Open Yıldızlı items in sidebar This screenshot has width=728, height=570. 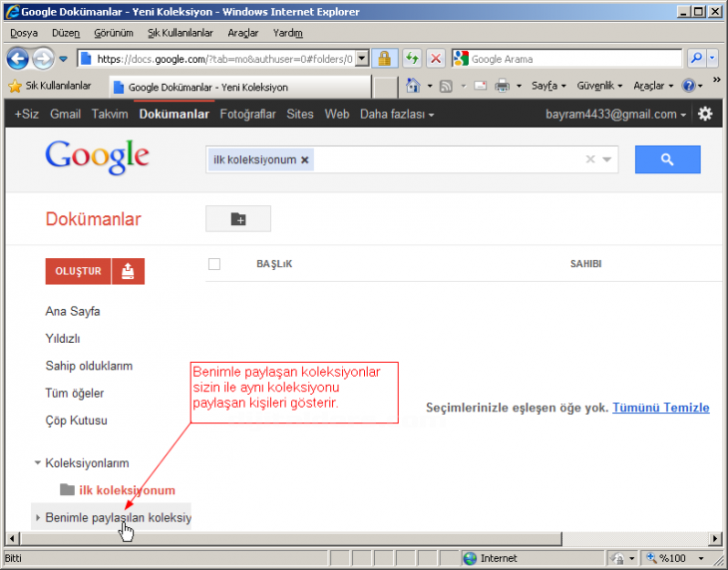pos(63,339)
